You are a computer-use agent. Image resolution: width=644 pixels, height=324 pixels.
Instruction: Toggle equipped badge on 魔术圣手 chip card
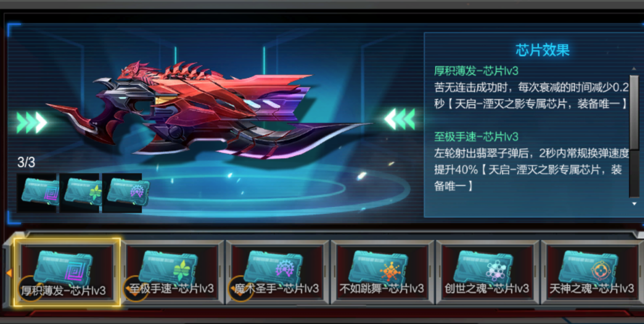240,289
